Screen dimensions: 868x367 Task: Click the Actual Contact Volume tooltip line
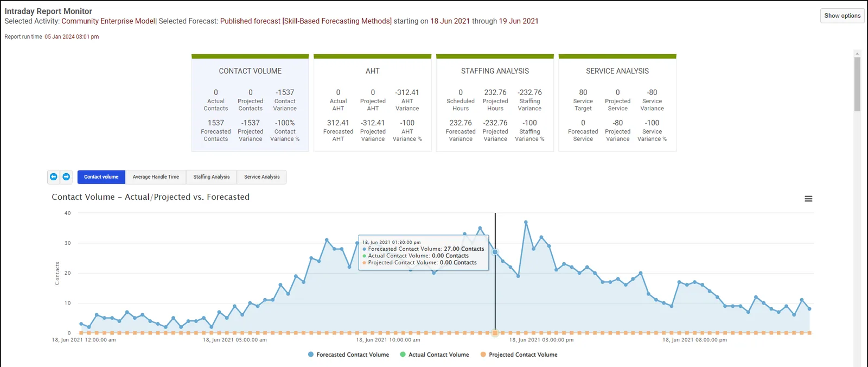click(x=416, y=256)
